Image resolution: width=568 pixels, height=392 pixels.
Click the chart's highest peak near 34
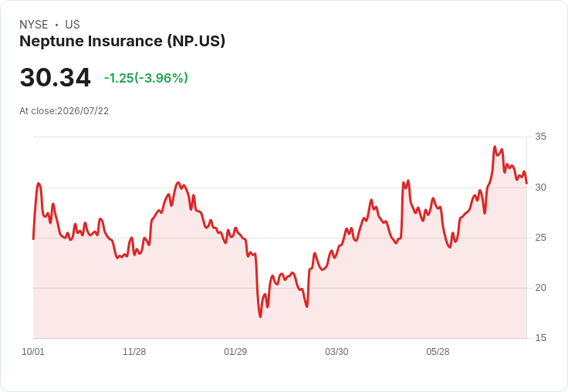[495, 147]
